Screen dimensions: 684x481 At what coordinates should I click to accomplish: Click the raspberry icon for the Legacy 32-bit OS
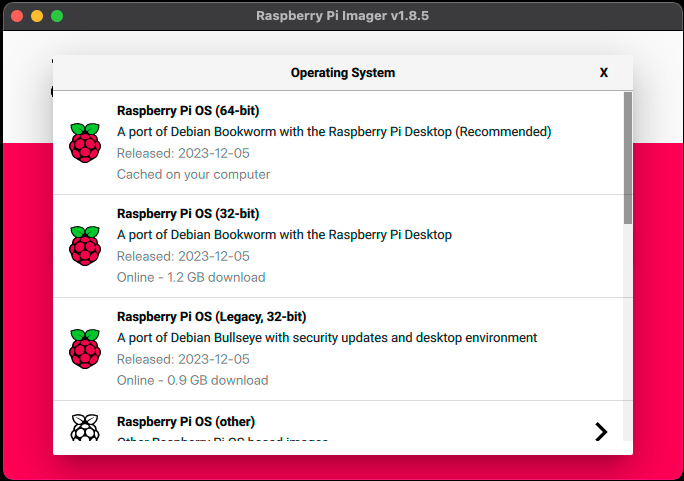point(85,349)
